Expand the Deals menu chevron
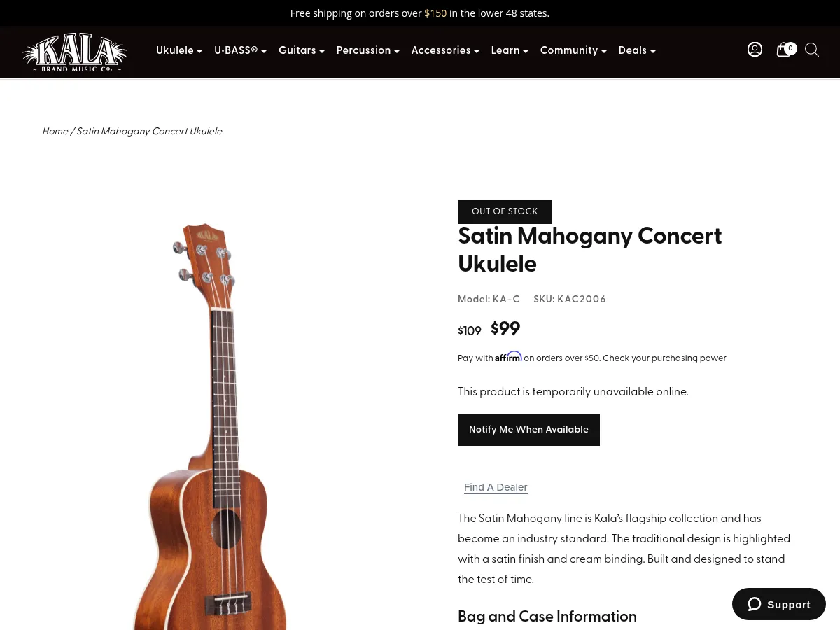The image size is (840, 630). pyautogui.click(x=652, y=52)
